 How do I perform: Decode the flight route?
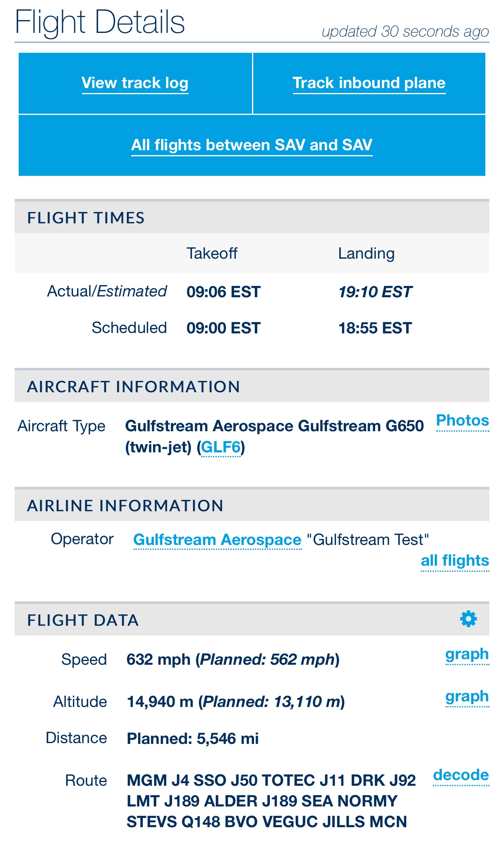click(x=461, y=775)
